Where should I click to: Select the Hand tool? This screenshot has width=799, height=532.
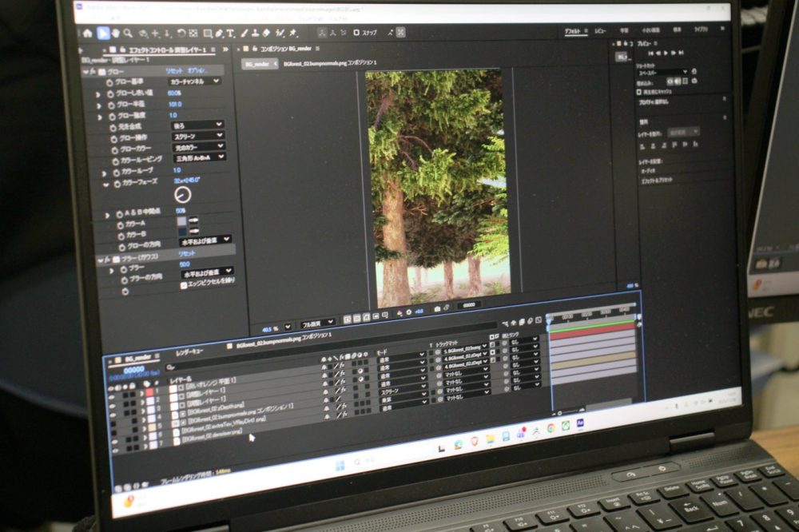117,33
